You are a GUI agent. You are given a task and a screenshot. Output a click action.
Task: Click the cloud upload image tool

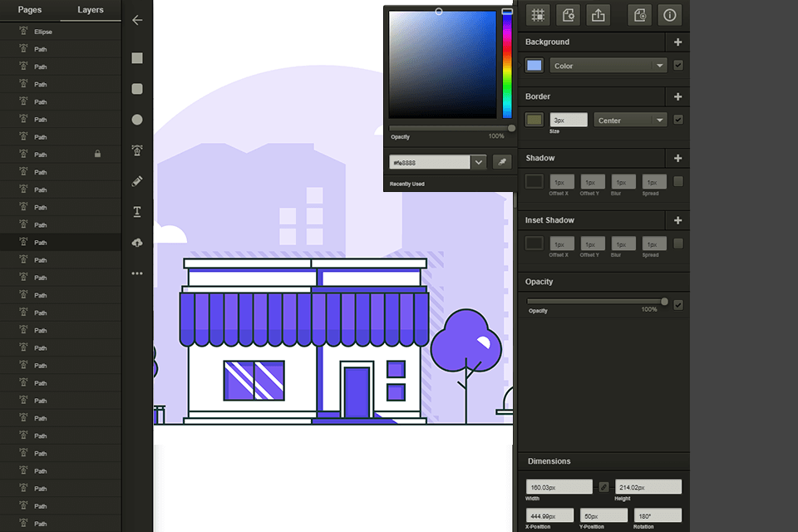pos(137,243)
